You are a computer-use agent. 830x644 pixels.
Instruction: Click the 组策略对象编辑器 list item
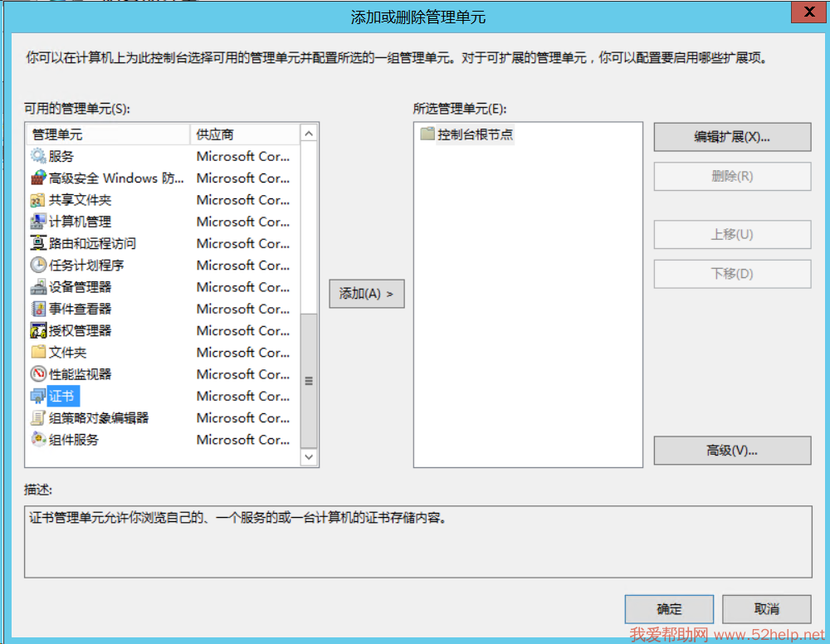click(98, 417)
